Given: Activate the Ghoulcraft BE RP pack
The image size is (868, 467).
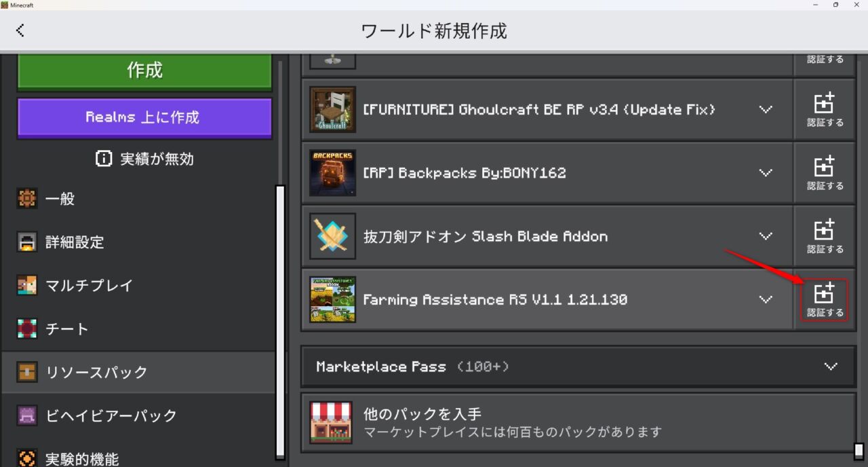Looking at the screenshot, I should (x=825, y=109).
